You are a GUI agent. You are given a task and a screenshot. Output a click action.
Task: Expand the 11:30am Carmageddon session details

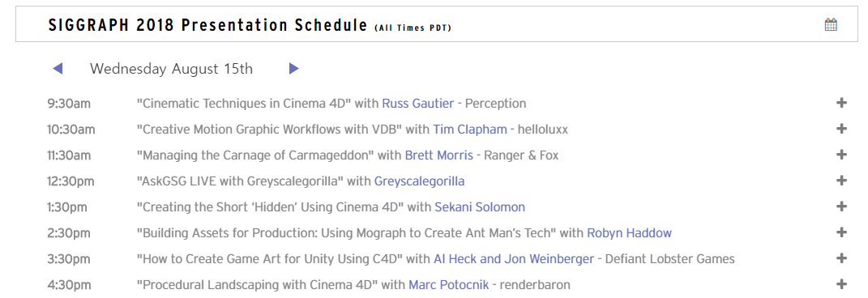[841, 155]
